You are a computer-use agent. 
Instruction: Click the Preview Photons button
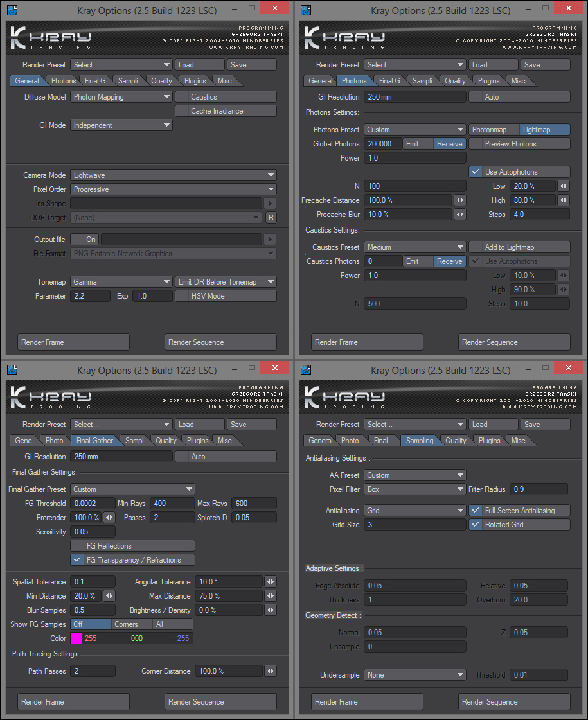(519, 144)
